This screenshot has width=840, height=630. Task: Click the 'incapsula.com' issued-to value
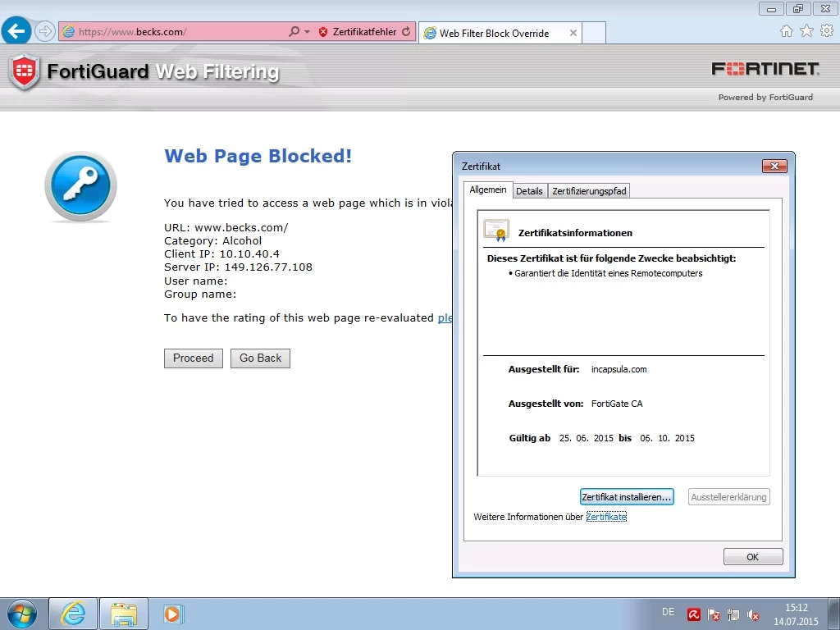tap(619, 370)
